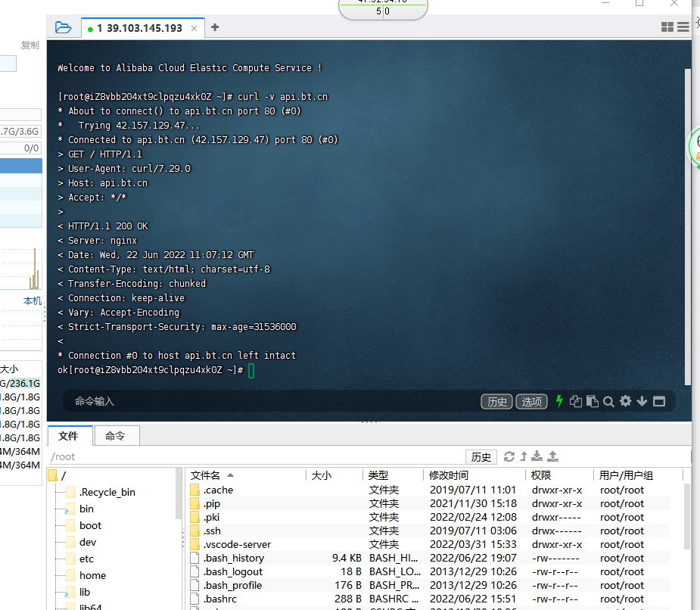Select the .bash_history file
700x610 pixels.
tap(428, 558)
